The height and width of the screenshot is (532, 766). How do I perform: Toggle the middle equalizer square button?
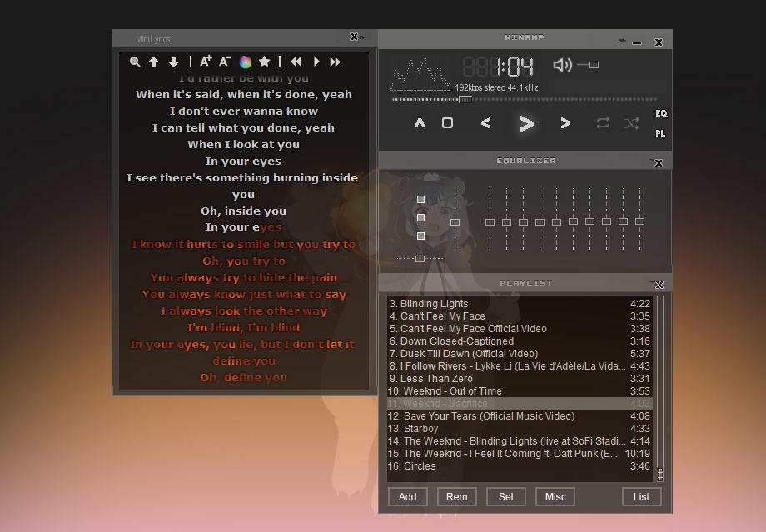[420, 218]
